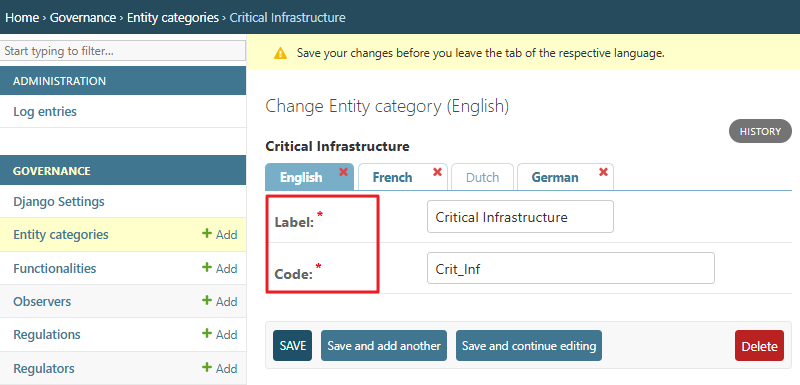This screenshot has width=800, height=385.
Task: Open Regulations sidebar item
Action: coord(47,335)
